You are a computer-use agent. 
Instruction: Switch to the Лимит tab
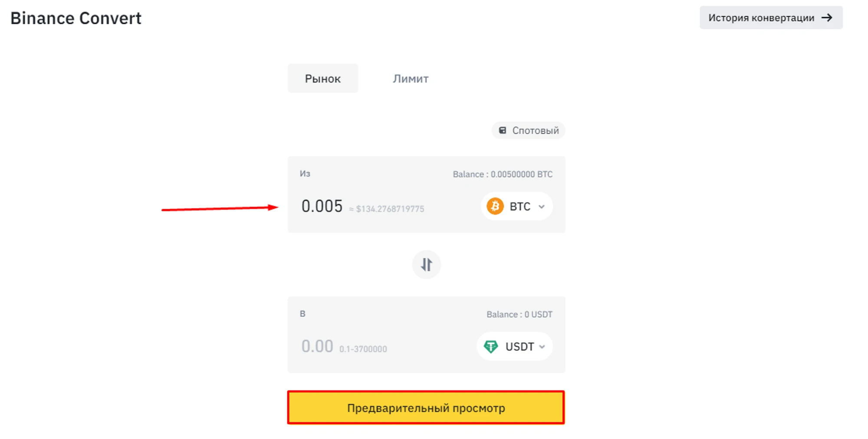[x=411, y=79]
